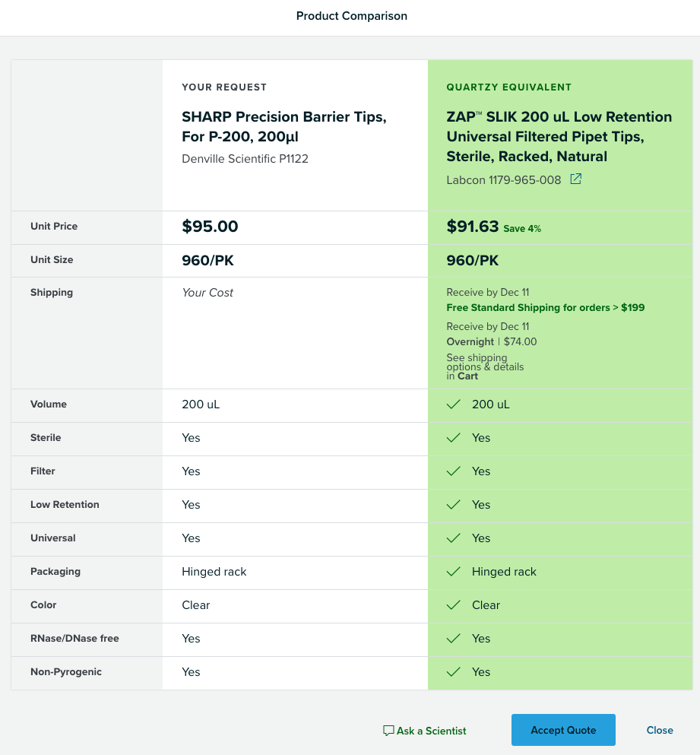The image size is (700, 755).
Task: Open the Labcon product external link icon
Action: (576, 179)
